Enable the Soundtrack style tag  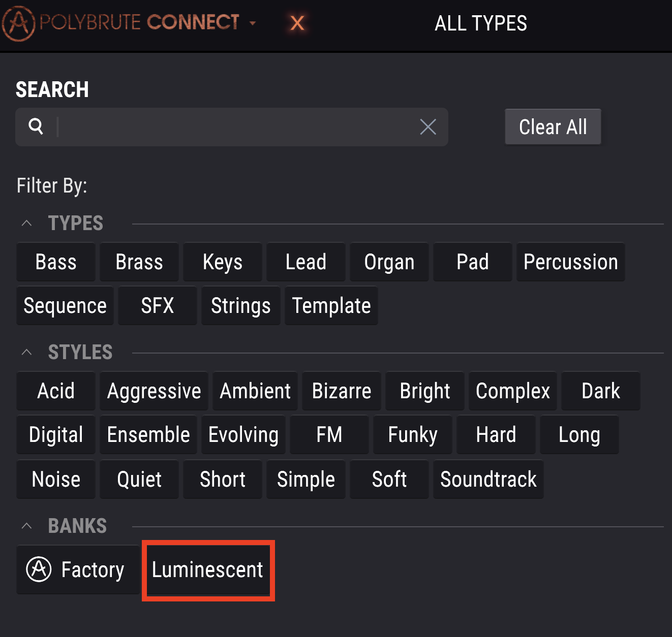coord(488,480)
